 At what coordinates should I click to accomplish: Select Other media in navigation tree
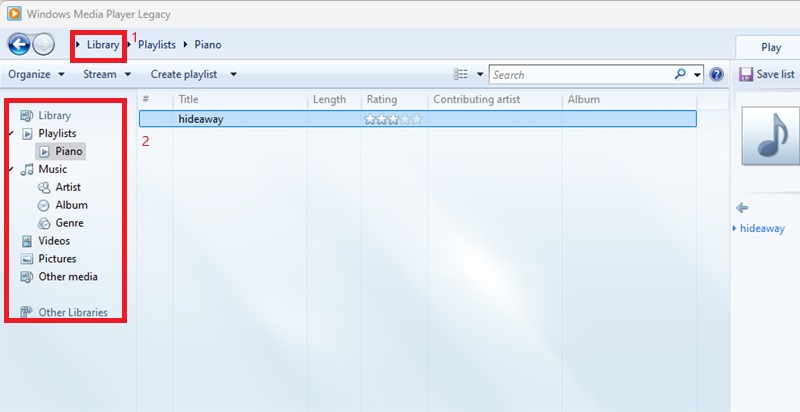(68, 276)
